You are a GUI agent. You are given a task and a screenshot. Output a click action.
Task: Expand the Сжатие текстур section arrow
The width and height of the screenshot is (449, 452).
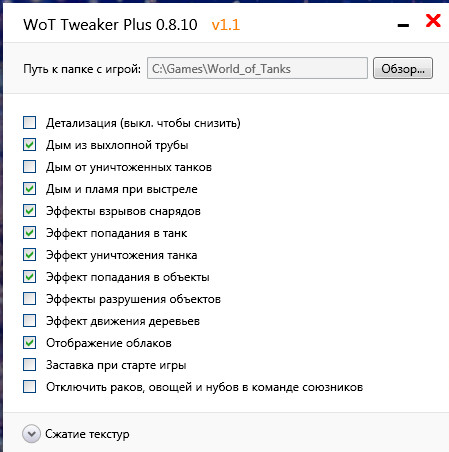pos(31,434)
